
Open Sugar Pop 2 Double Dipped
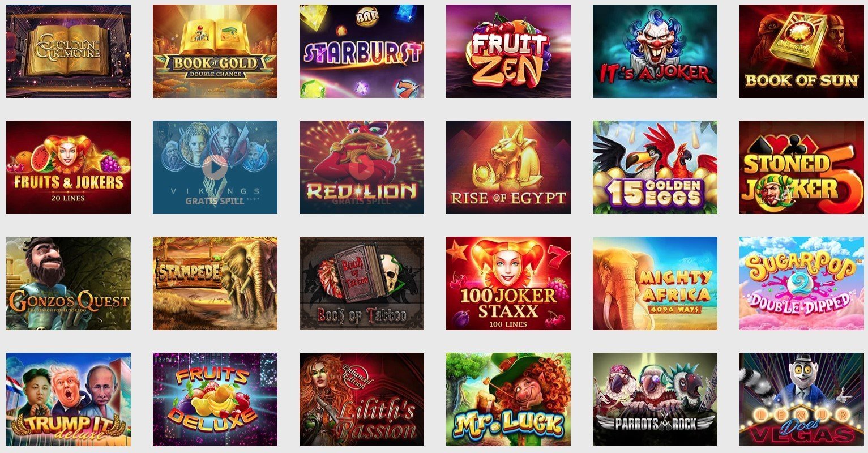(802, 283)
